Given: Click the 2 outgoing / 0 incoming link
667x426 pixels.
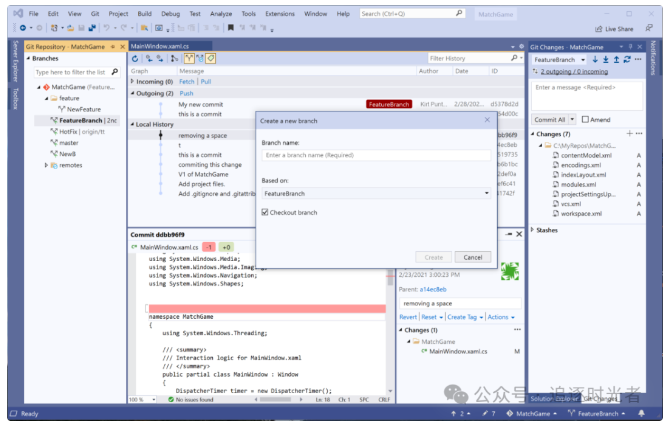Looking at the screenshot, I should click(574, 71).
